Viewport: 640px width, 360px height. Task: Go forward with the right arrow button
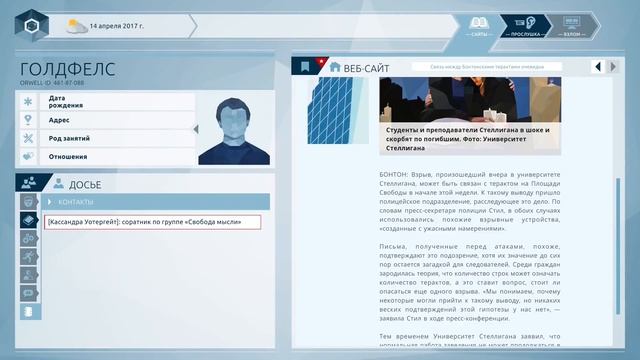coord(613,67)
